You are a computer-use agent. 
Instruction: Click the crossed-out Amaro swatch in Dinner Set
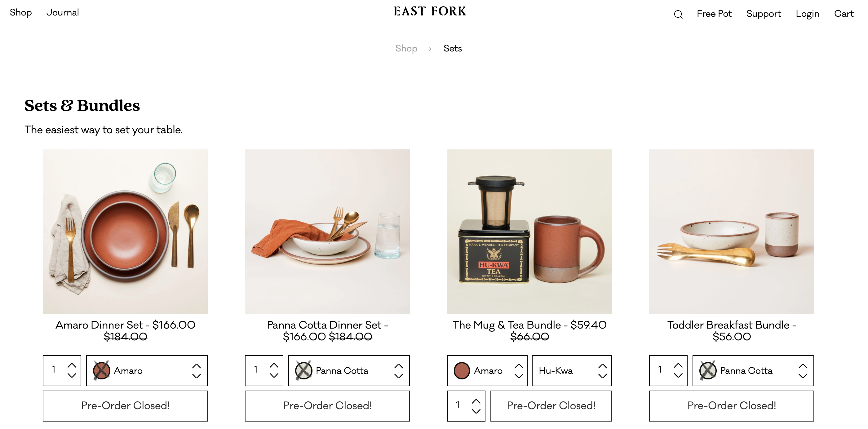tap(101, 370)
